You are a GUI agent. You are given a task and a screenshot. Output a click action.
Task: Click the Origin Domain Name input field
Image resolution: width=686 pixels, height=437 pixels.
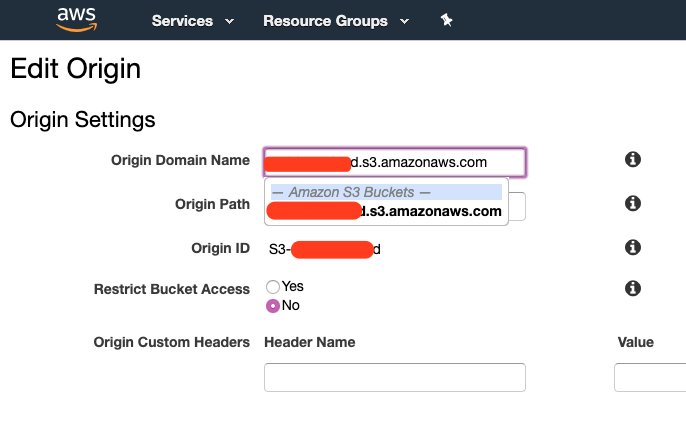coord(395,162)
